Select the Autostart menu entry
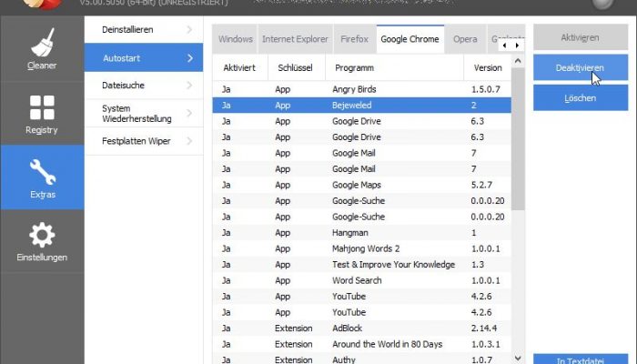 coord(144,57)
